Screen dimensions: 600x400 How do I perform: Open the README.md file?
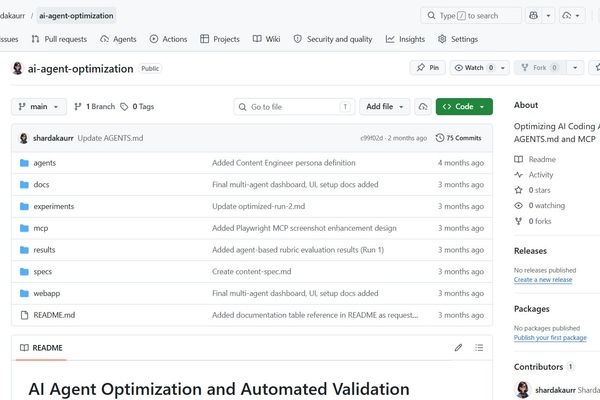pos(54,315)
